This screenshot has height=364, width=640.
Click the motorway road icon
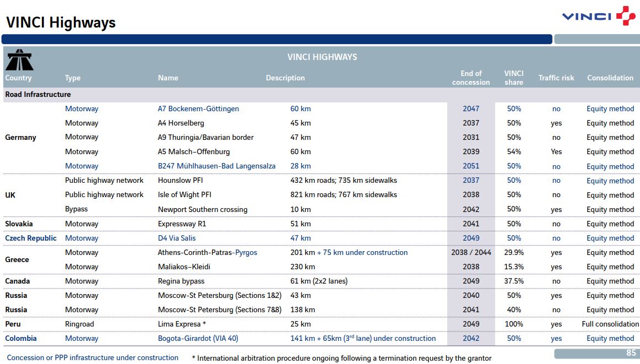[19, 60]
